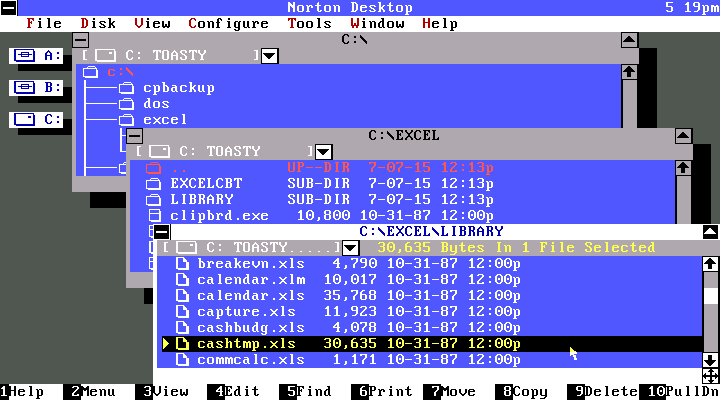Click the clock showing 5 19pm
This screenshot has width=720, height=400.
(692, 8)
